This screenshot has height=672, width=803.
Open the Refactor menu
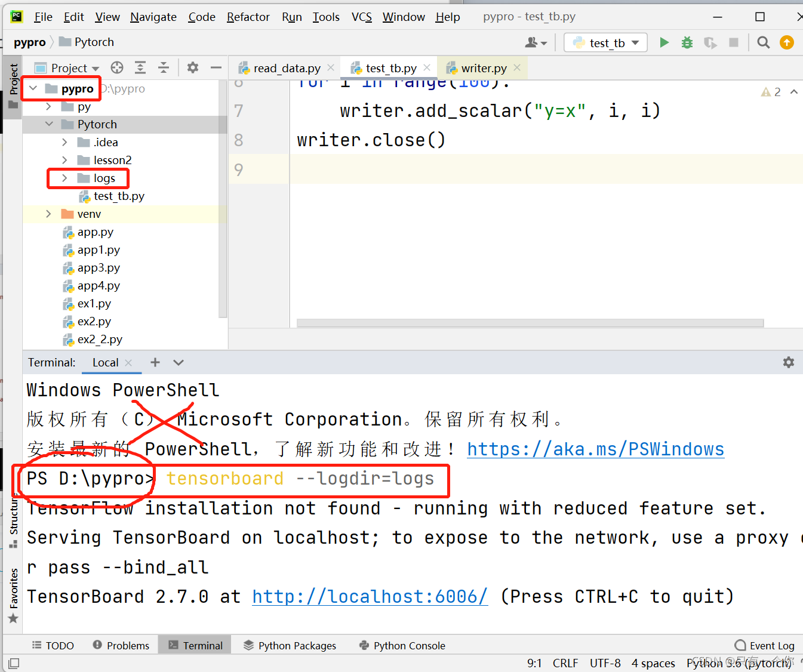click(248, 17)
